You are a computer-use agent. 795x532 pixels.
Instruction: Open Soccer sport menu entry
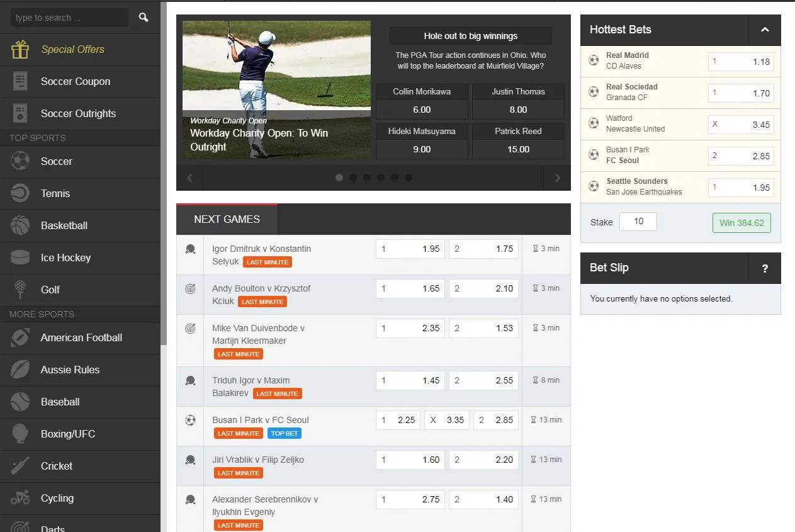pos(80,161)
